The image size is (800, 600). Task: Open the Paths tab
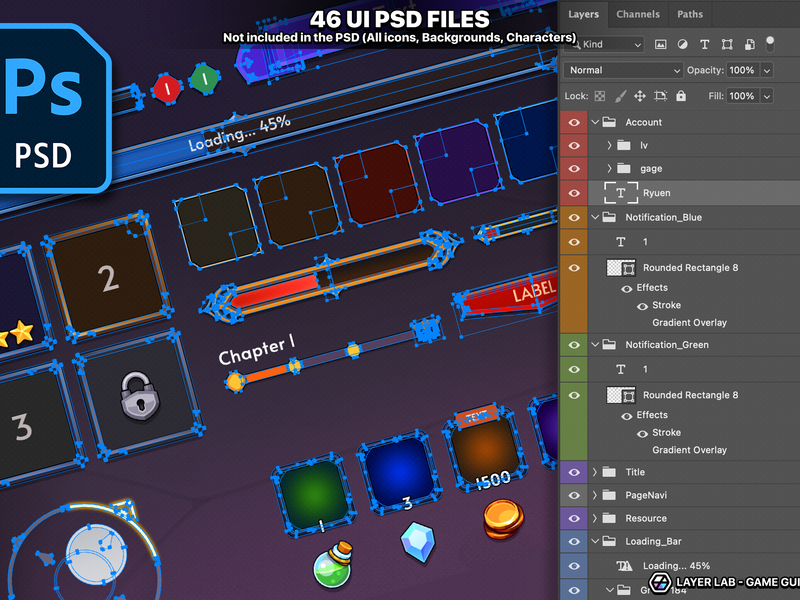(x=690, y=14)
